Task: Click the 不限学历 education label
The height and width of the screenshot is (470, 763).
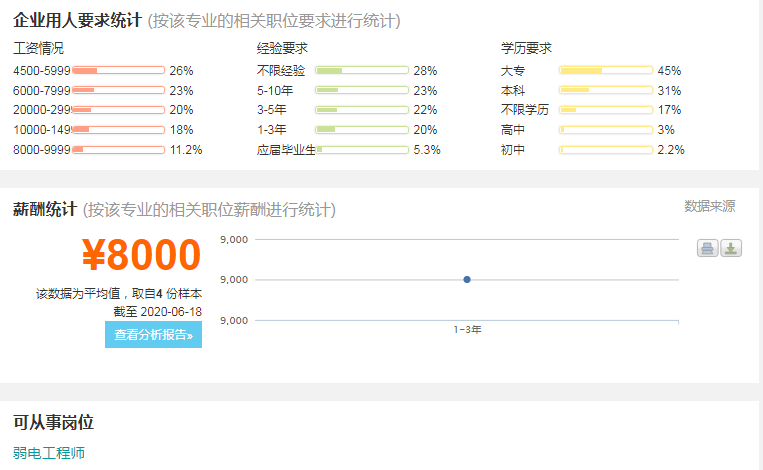Action: [525, 110]
